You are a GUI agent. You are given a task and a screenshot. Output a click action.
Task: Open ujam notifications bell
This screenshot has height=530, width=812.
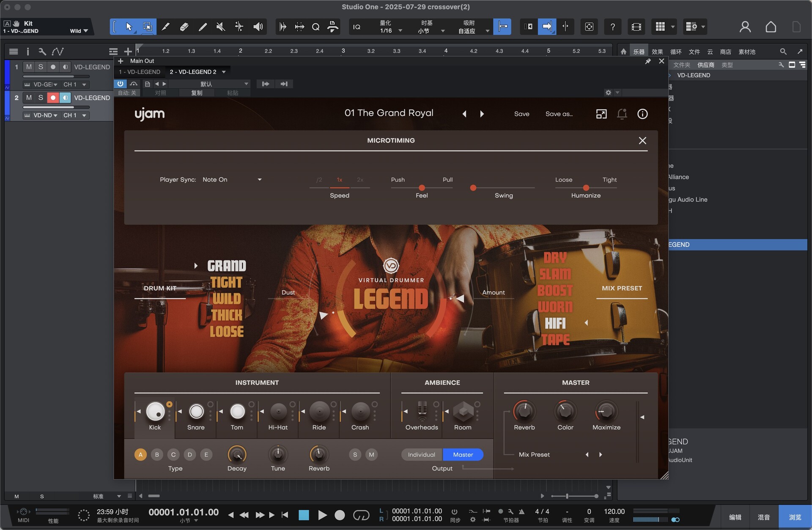[x=622, y=114]
